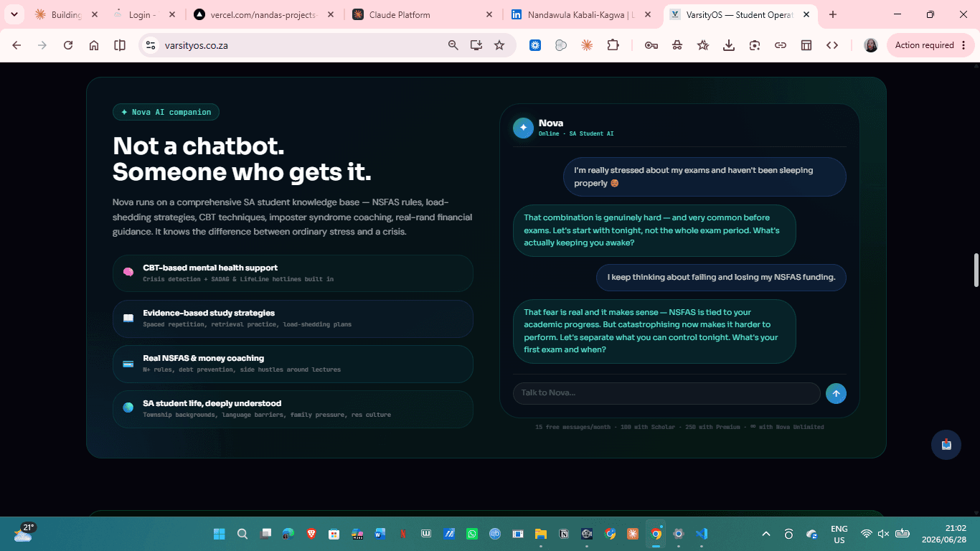Open Evidence-based study strategies card
Screen dimensions: 980x551
(293, 319)
